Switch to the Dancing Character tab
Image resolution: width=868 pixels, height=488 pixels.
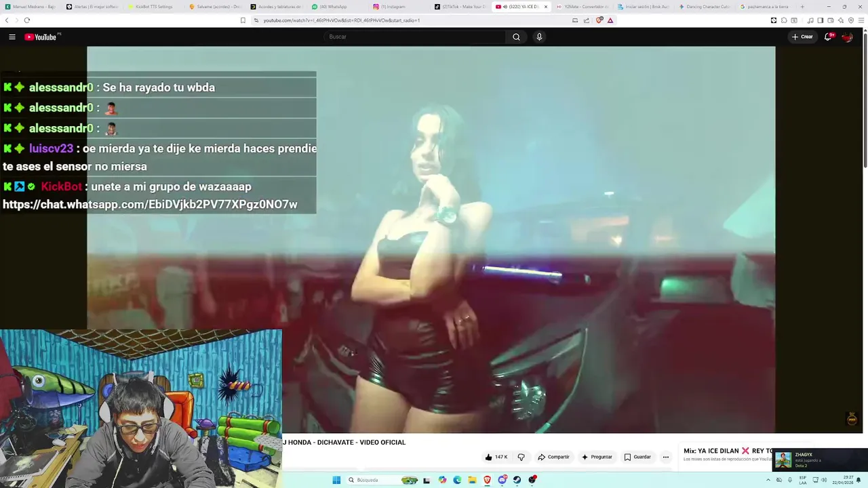point(705,7)
